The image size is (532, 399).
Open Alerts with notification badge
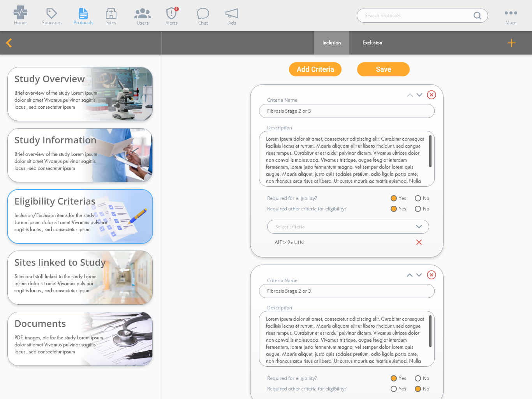pos(171,14)
